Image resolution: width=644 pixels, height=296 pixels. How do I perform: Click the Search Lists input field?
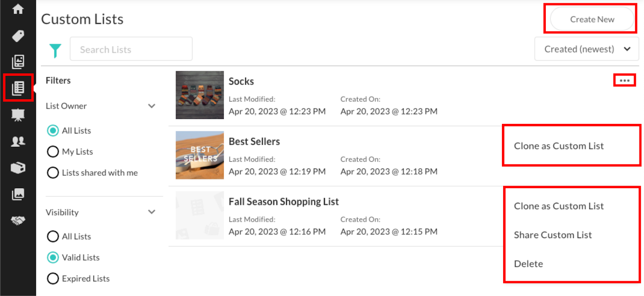131,49
